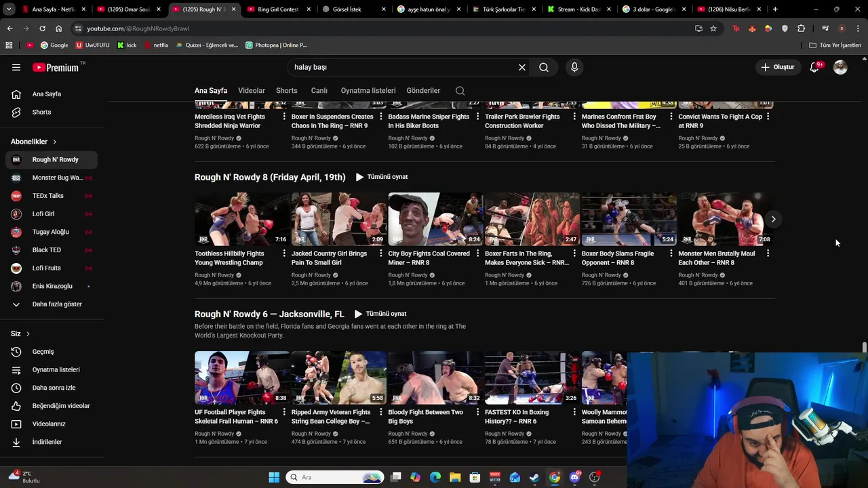Open more options for Toothless Hillbilly video

click(x=284, y=253)
